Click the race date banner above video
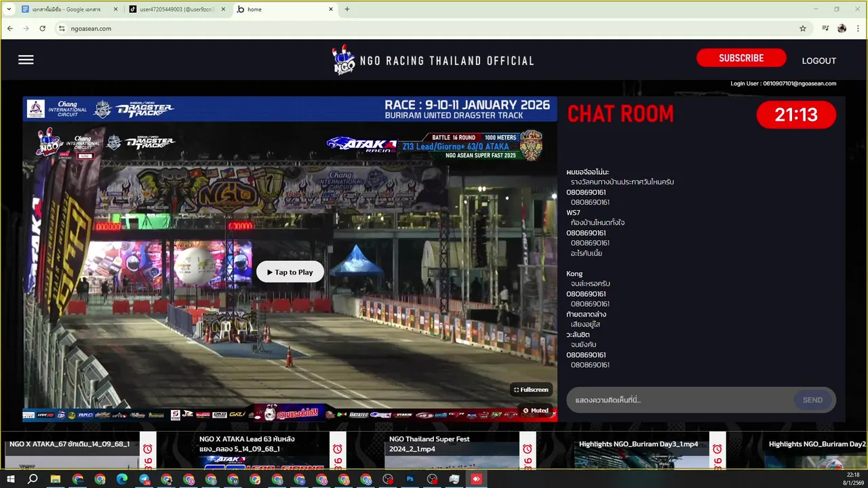Image resolution: width=868 pixels, height=488 pixels. (290, 109)
